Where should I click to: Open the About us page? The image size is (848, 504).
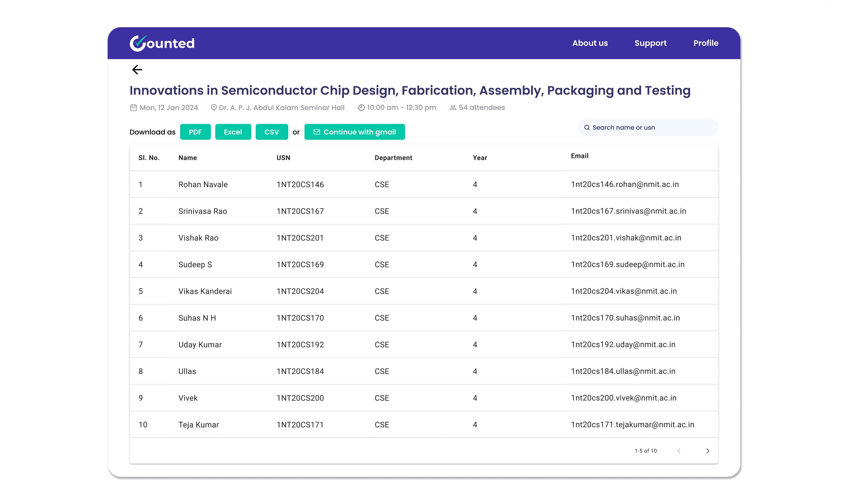pyautogui.click(x=590, y=43)
